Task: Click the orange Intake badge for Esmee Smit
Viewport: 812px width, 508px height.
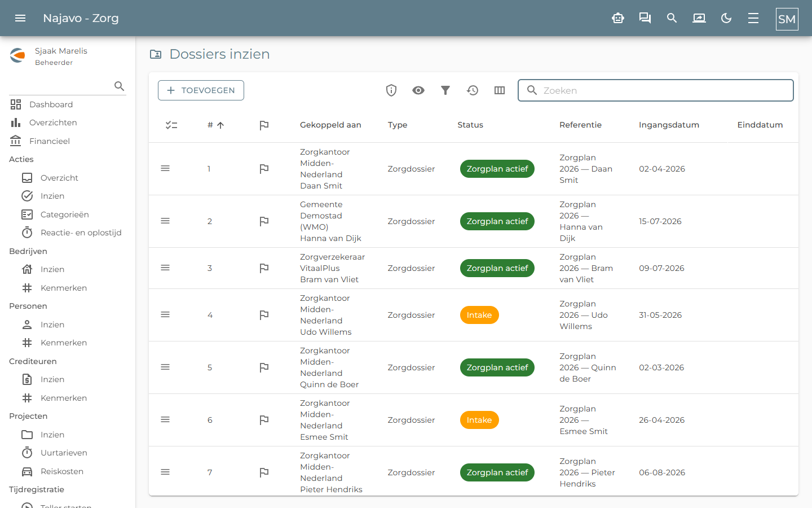Action: click(x=479, y=420)
